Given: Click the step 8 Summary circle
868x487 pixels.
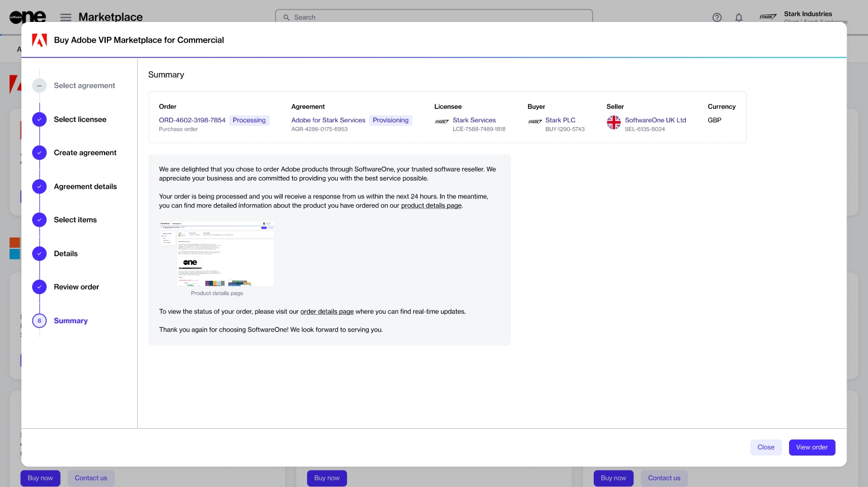Looking at the screenshot, I should click(x=39, y=321).
